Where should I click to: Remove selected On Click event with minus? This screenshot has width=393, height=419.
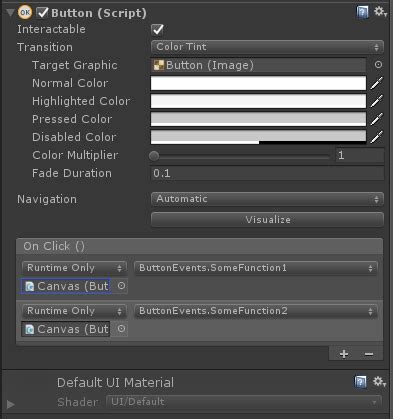[369, 354]
